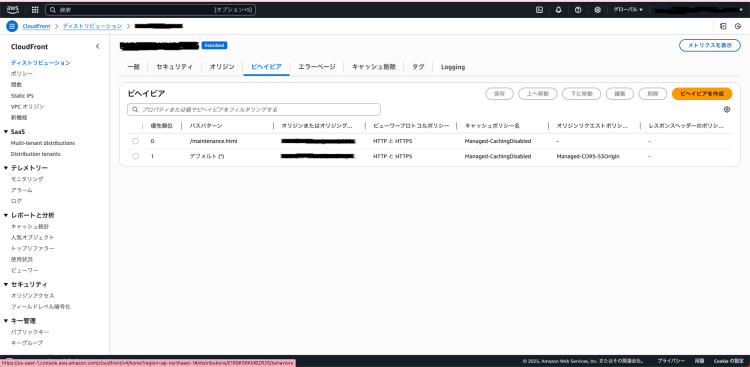Open the グローバル region dropdown
750x367 pixels.
click(628, 10)
